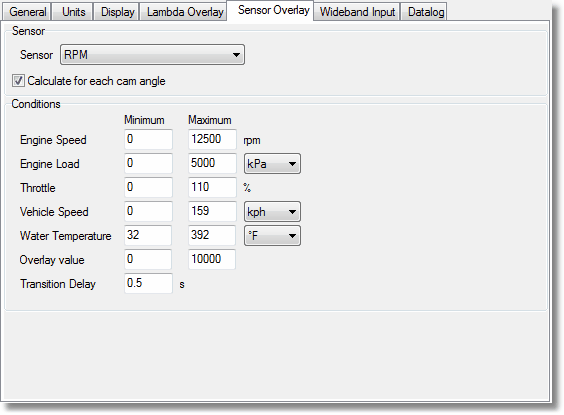
Task: Click the Vehicle Speed maximum field showing 159
Action: point(212,211)
